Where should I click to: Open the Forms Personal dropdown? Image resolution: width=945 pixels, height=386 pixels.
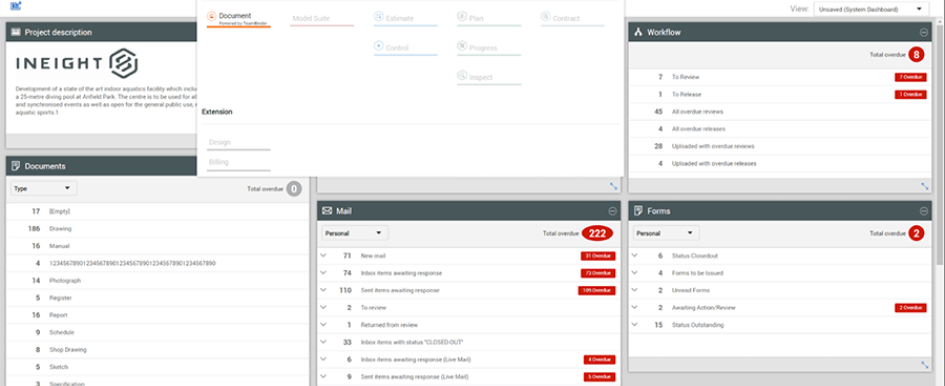[666, 233]
